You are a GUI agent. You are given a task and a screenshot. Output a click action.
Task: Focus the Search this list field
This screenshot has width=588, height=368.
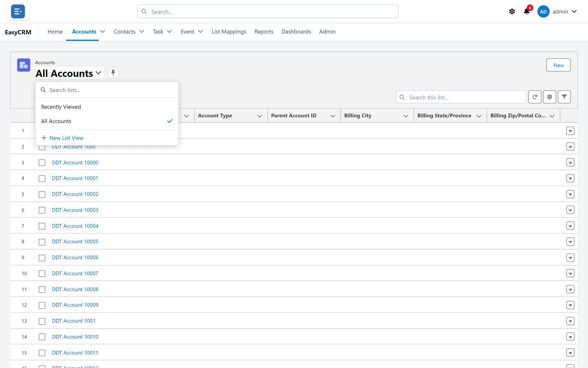pyautogui.click(x=461, y=97)
